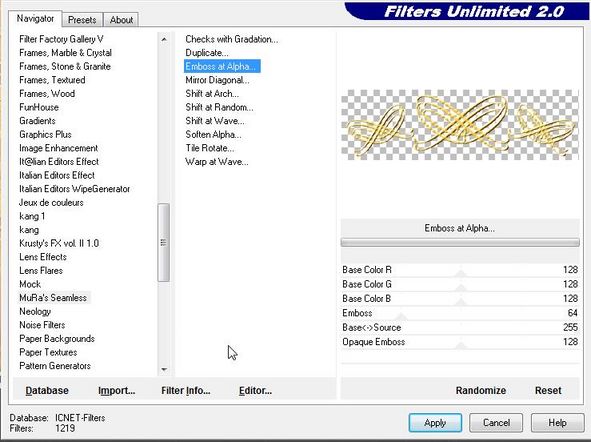Select Lens Flares category
The height and width of the screenshot is (442, 591).
coord(41,271)
